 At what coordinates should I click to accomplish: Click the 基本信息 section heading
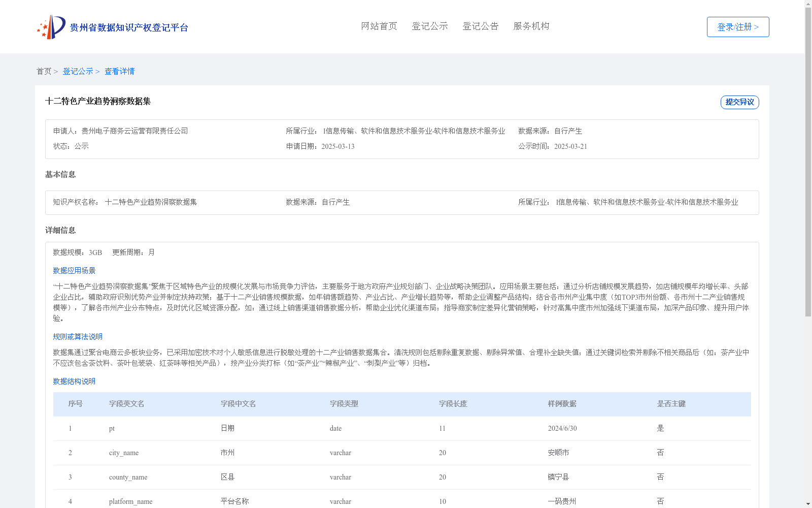pos(60,175)
